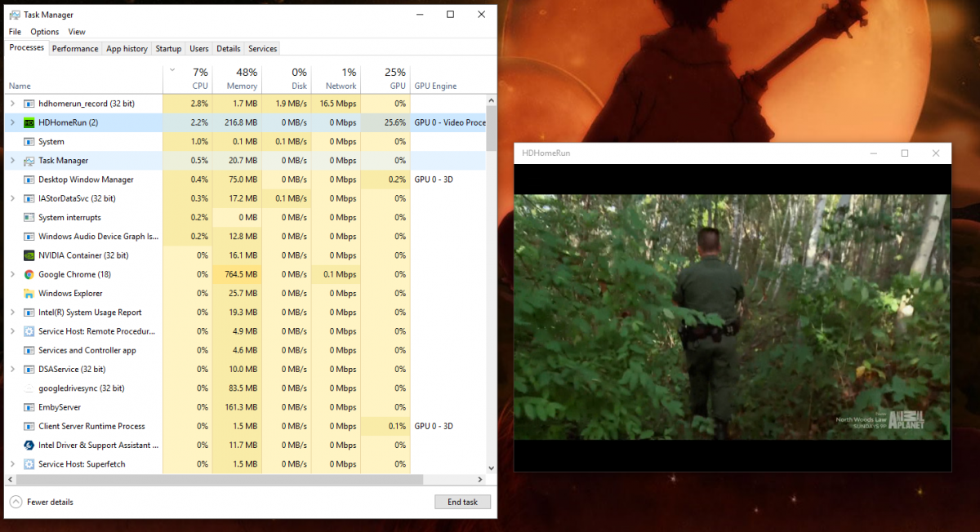Screen dimensions: 980x532
Task: Switch to the App history tab
Action: coord(127,49)
